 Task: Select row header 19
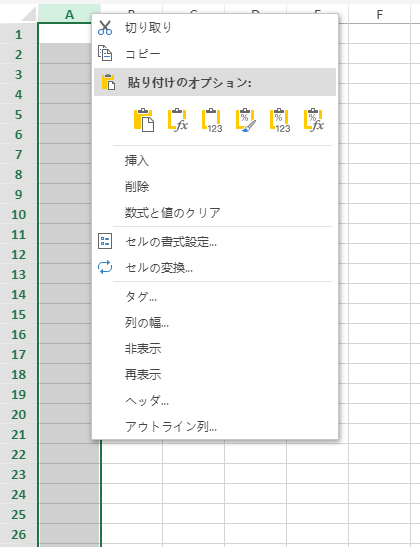(x=18, y=394)
